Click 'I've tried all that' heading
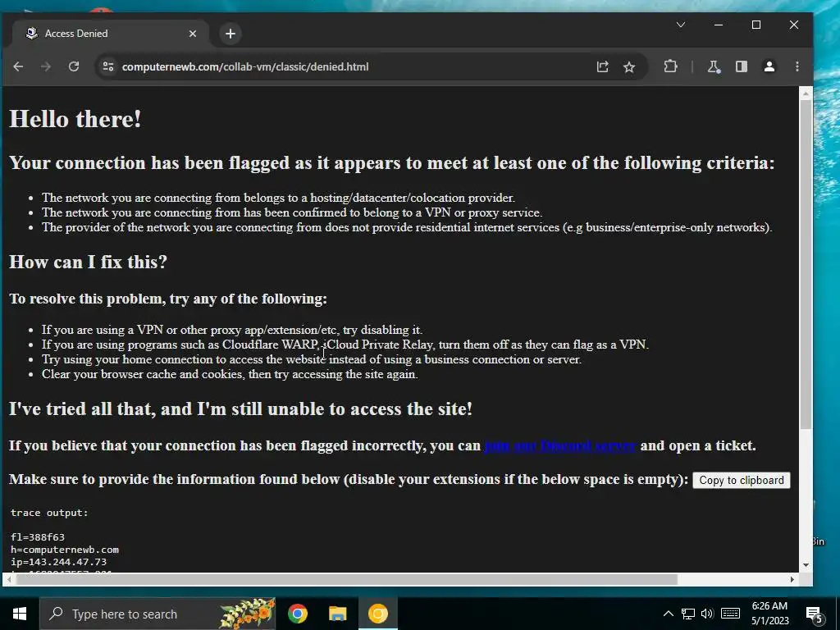The height and width of the screenshot is (630, 840). coord(240,409)
